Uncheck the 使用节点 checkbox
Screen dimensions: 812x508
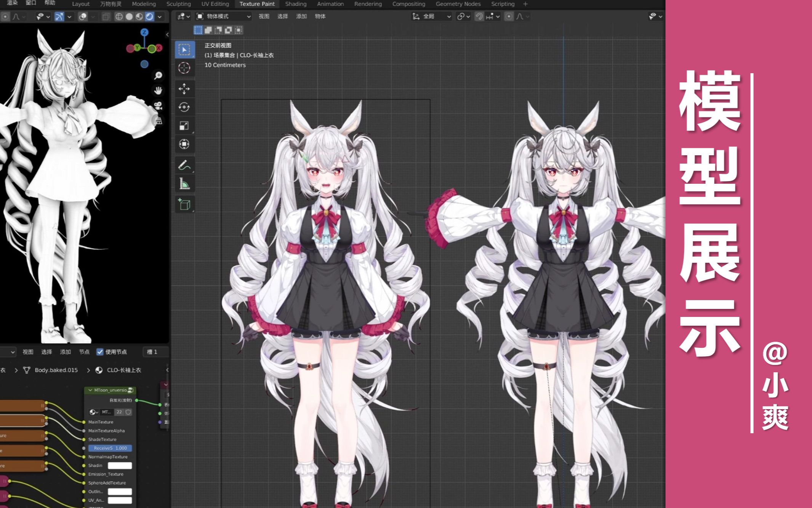pyautogui.click(x=100, y=352)
